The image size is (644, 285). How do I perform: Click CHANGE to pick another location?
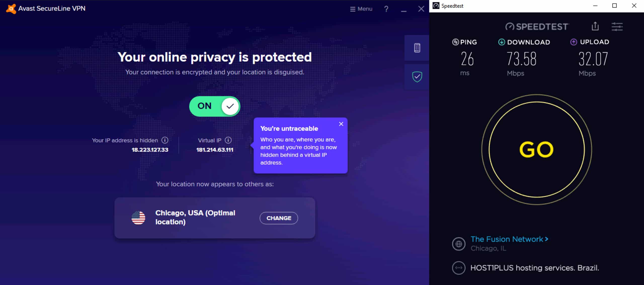tap(279, 218)
